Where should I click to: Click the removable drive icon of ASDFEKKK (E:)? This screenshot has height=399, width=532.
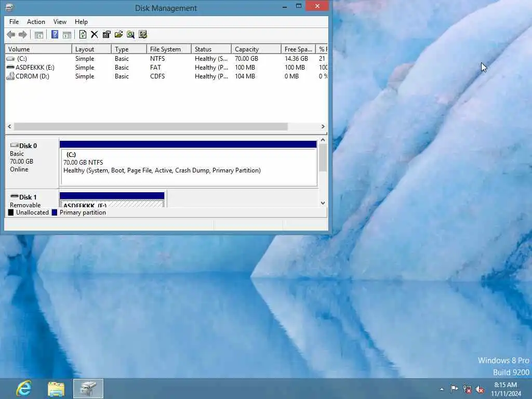10,67
